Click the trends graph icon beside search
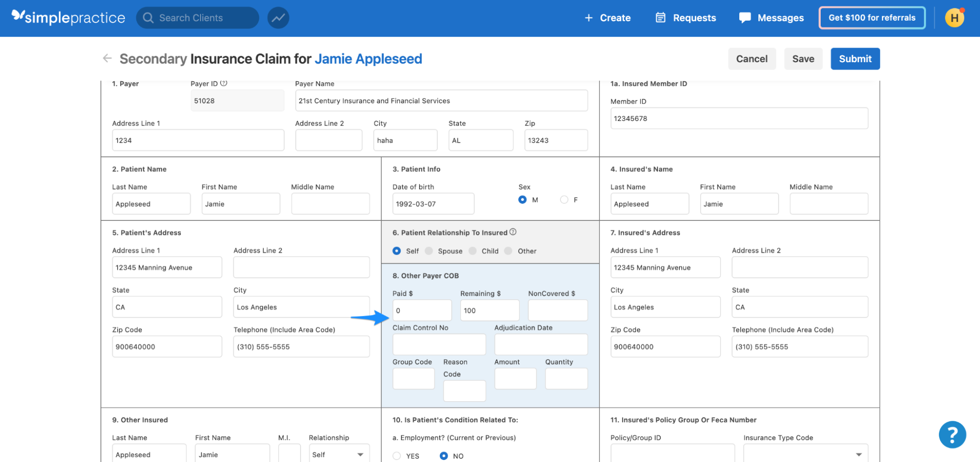Image resolution: width=980 pixels, height=462 pixels. pyautogui.click(x=278, y=18)
